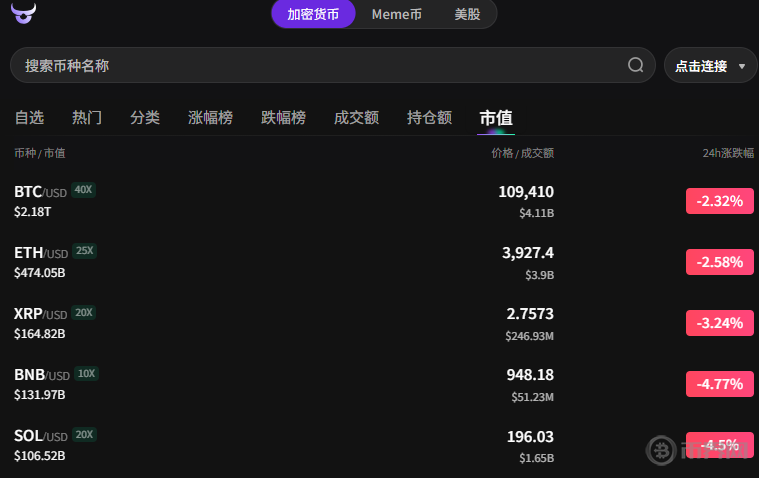This screenshot has height=478, width=759.
Task: Click the BNB 10X leverage badge
Action: tap(86, 374)
